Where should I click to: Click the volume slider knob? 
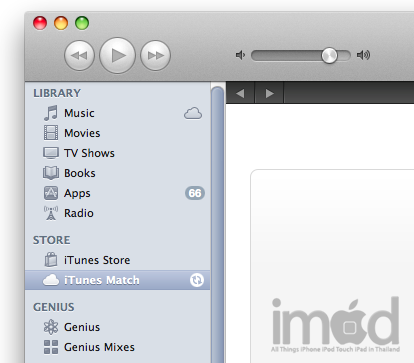pos(329,55)
